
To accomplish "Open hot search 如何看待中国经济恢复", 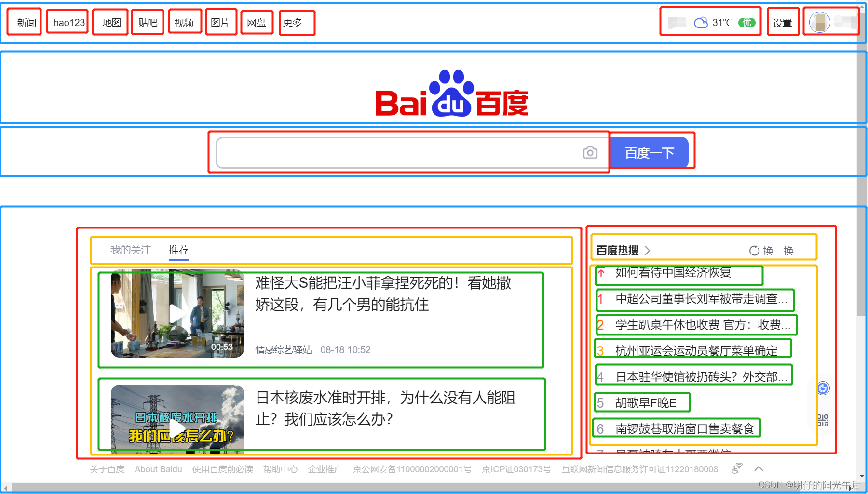I will pos(673,273).
